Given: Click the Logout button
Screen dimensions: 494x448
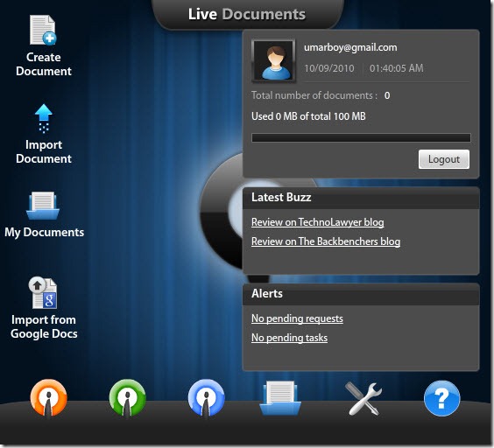Looking at the screenshot, I should point(443,159).
